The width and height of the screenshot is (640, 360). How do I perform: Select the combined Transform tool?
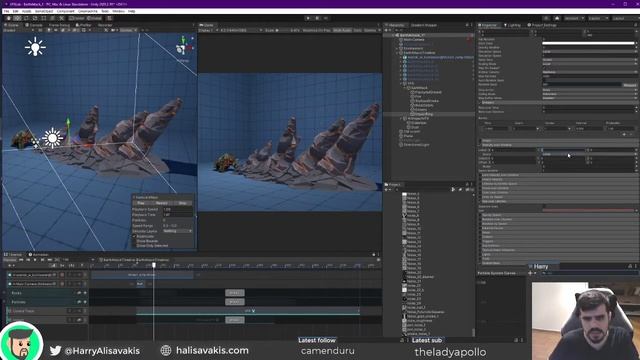click(x=53, y=18)
